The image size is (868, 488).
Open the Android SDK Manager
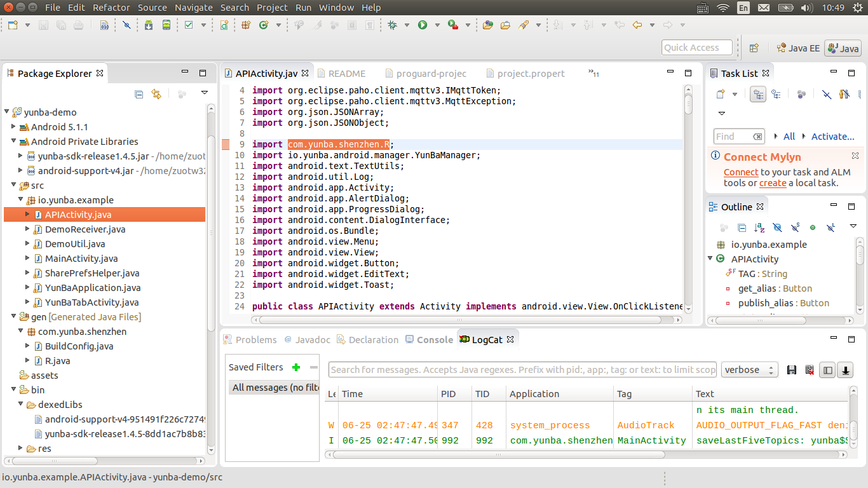(x=148, y=25)
